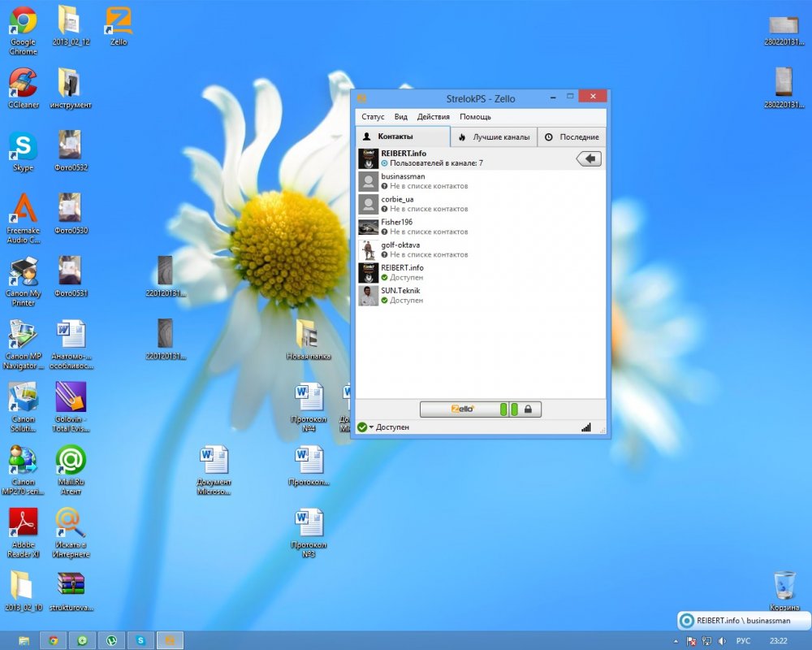The width and height of the screenshot is (812, 650).
Task: Toggle the speaker volume icon in system tray
Action: (720, 640)
